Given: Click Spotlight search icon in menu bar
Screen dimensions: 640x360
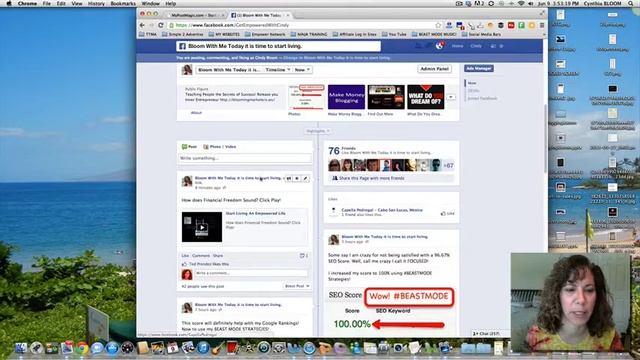Looking at the screenshot, I should pyautogui.click(x=631, y=3).
